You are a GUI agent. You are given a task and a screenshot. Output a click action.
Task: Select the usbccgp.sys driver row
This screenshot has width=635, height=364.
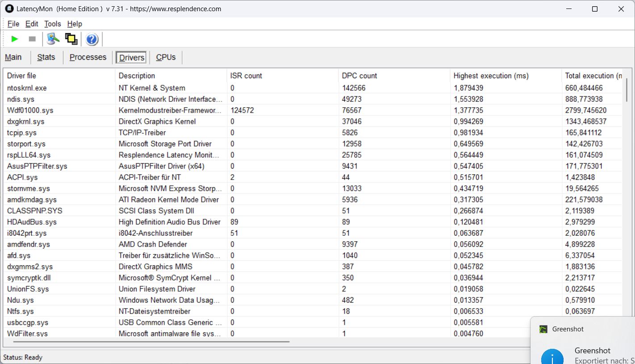267,322
